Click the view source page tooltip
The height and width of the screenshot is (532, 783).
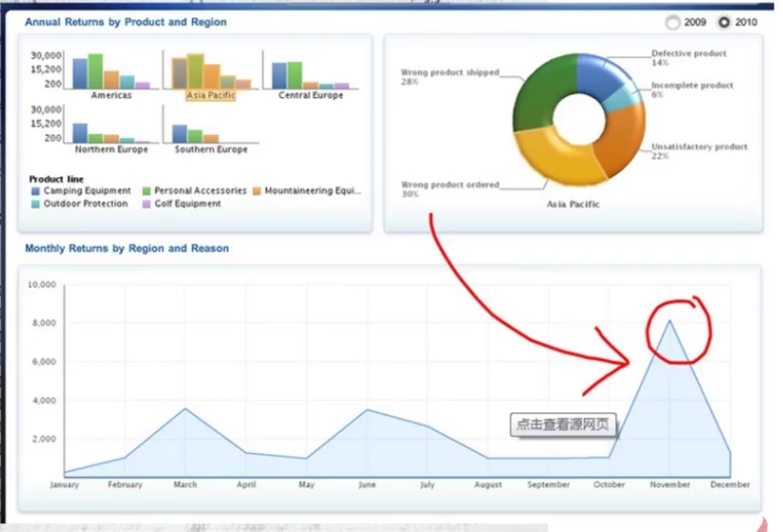click(x=563, y=425)
